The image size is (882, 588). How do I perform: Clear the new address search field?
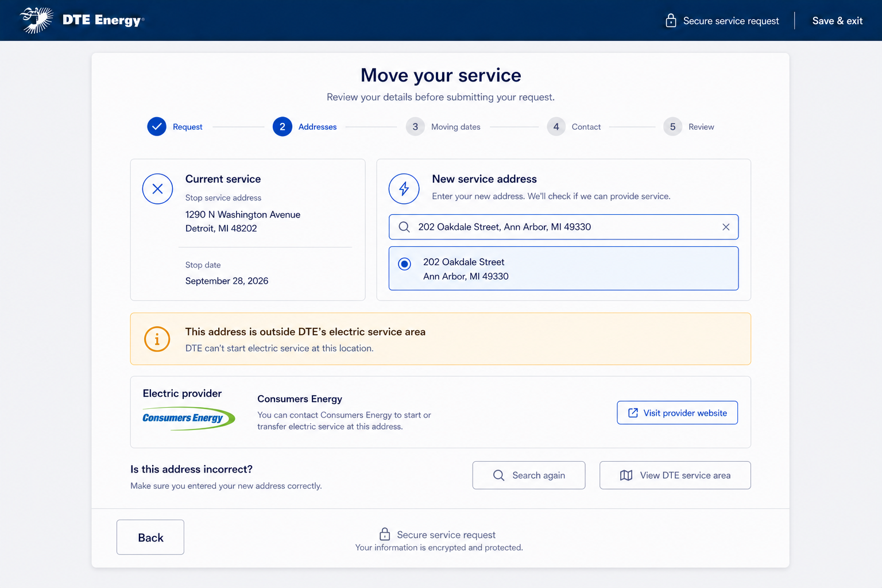click(x=726, y=227)
